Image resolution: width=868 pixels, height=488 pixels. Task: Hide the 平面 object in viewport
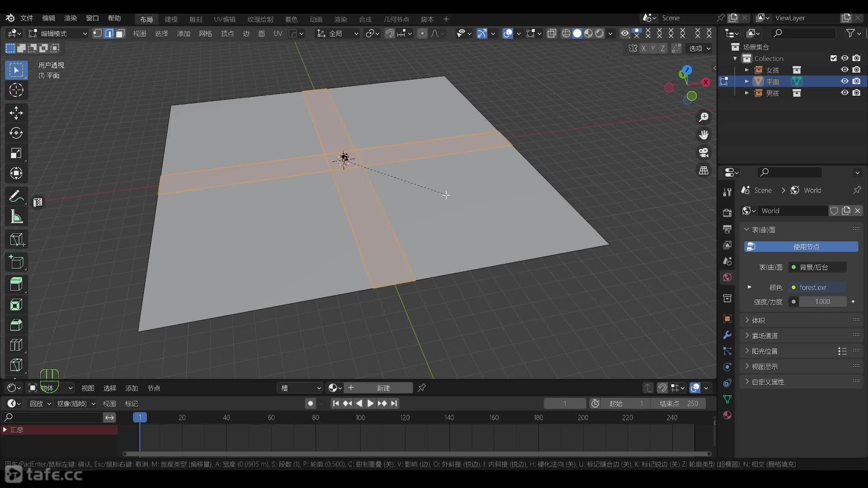click(x=844, y=81)
